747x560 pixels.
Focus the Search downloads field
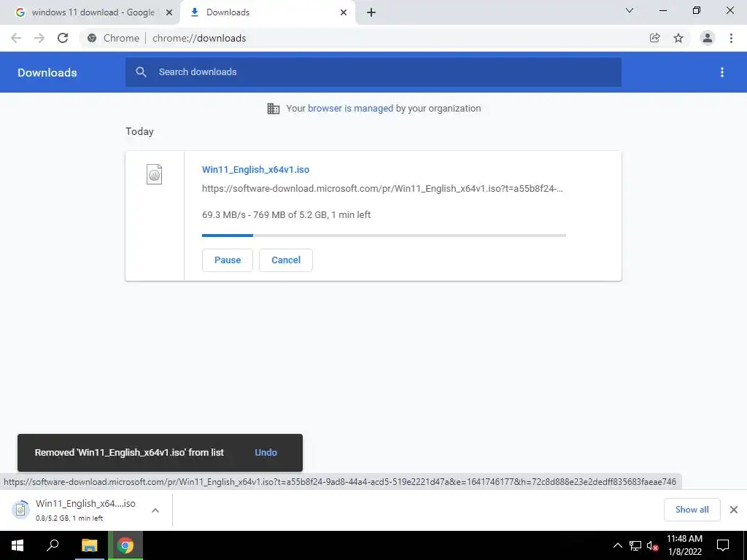pos(373,72)
